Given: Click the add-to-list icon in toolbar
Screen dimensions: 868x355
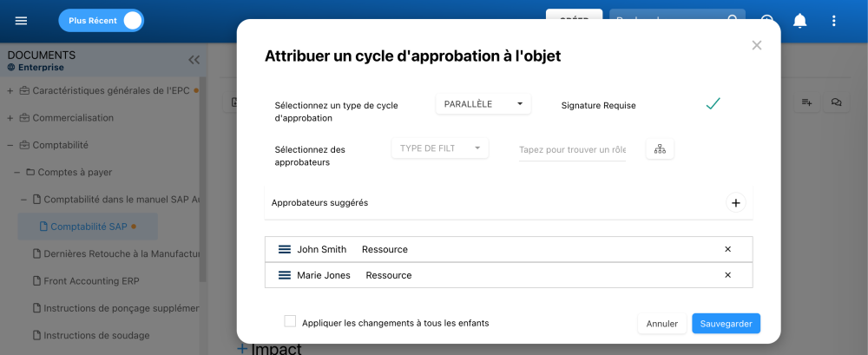Looking at the screenshot, I should tap(807, 102).
